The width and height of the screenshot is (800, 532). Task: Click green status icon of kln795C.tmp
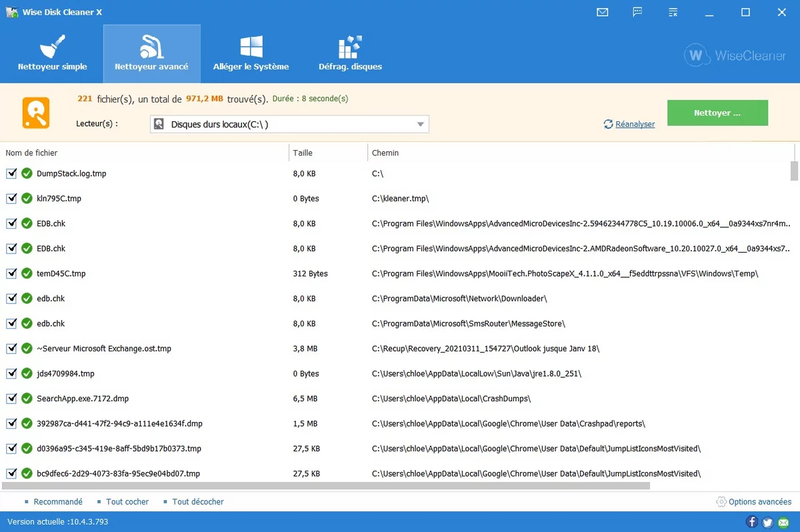pos(27,199)
